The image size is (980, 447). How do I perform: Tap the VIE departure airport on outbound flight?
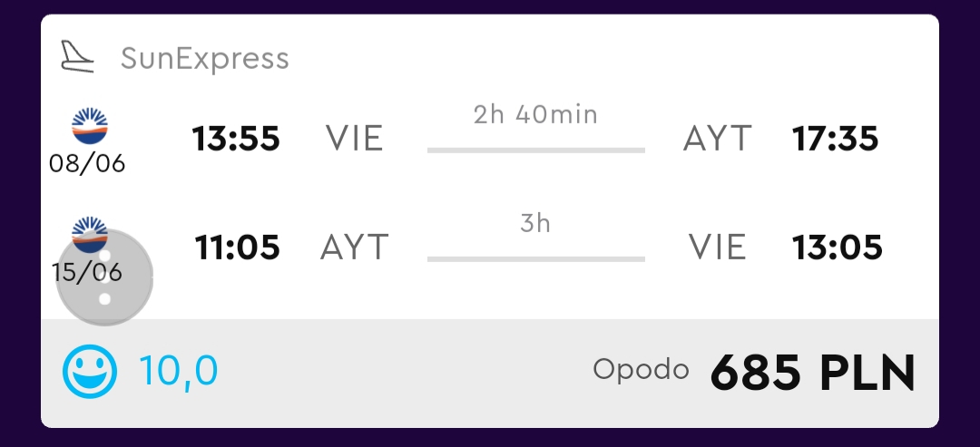355,139
